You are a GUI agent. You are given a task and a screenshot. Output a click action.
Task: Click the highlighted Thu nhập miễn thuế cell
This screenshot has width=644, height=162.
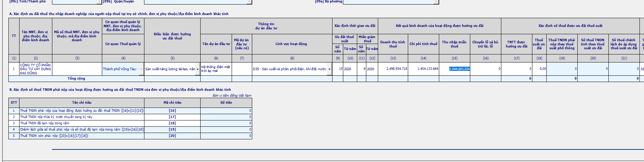pos(455,69)
